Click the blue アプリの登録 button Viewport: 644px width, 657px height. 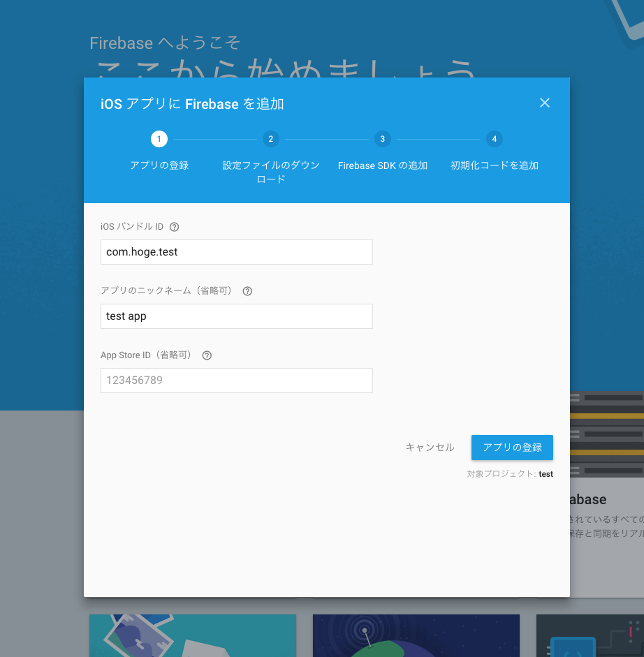pos(512,447)
